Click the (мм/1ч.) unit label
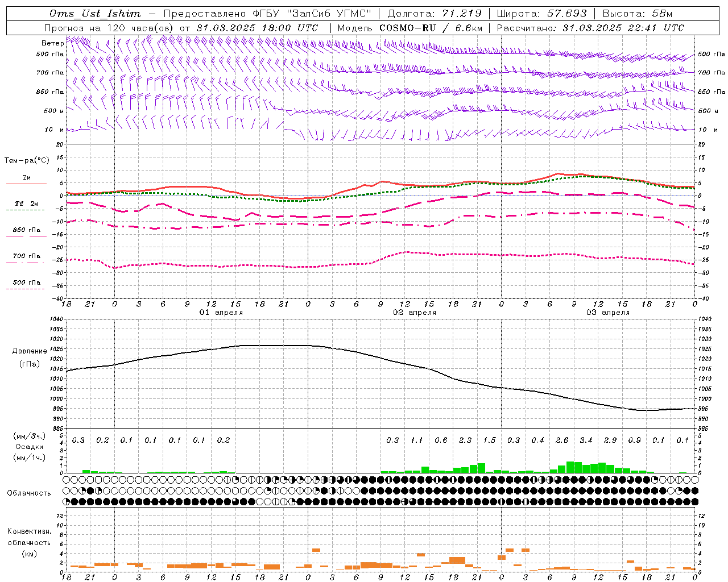This screenshot has width=728, height=582. point(29,458)
